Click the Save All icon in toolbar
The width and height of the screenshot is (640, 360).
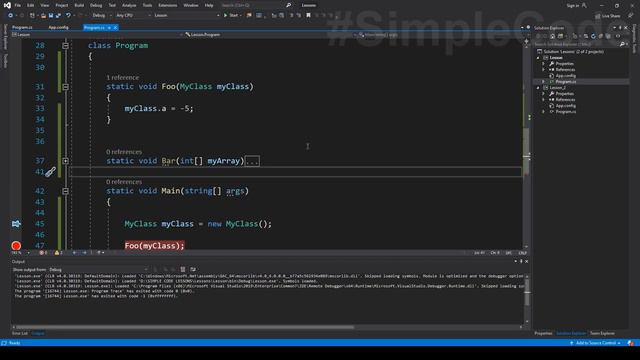coord(58,16)
